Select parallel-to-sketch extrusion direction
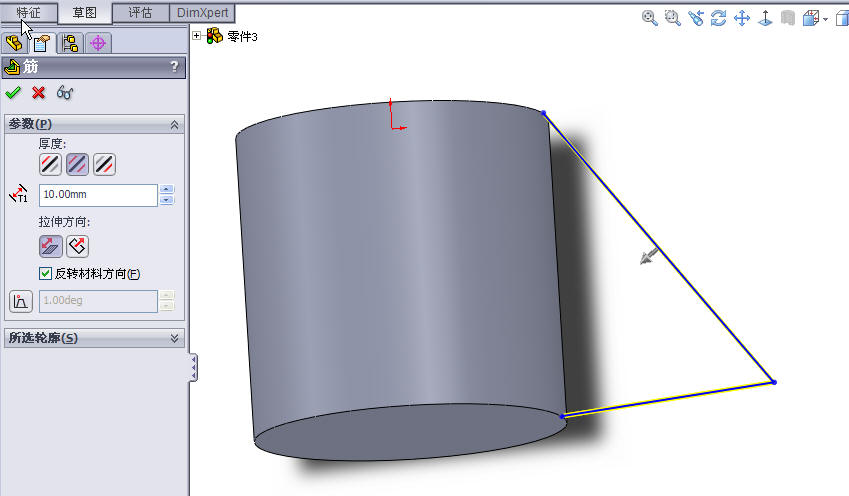 click(50, 246)
